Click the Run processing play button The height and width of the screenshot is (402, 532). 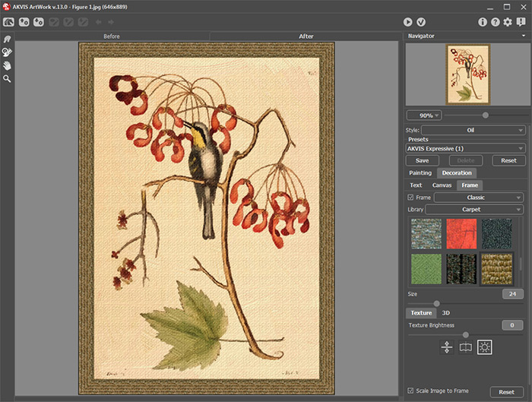pos(408,22)
